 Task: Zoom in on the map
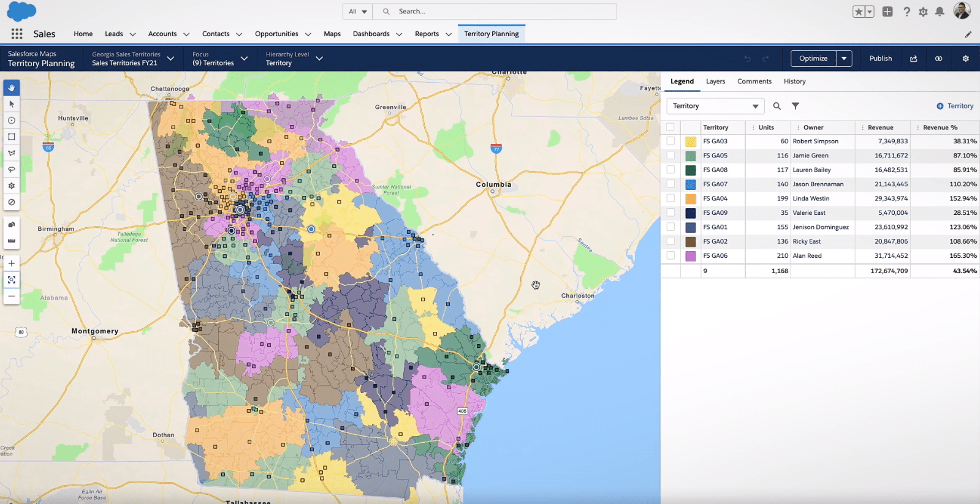pyautogui.click(x=12, y=263)
